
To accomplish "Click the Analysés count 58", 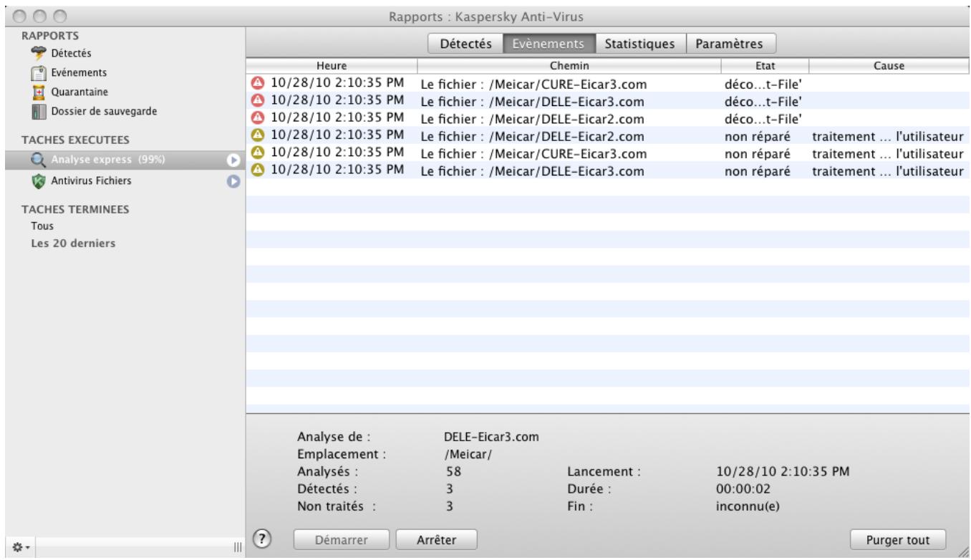I will point(452,472).
